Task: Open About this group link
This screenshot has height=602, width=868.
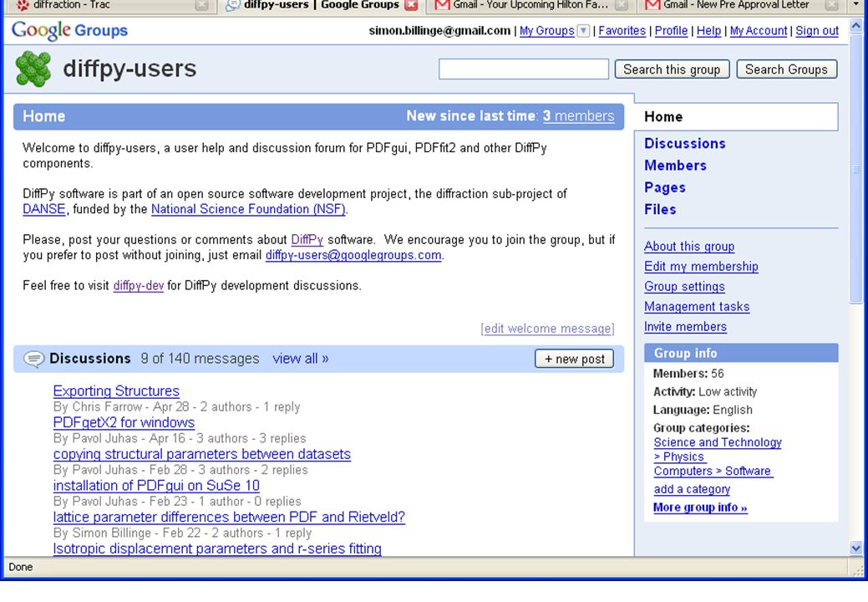Action: [689, 247]
